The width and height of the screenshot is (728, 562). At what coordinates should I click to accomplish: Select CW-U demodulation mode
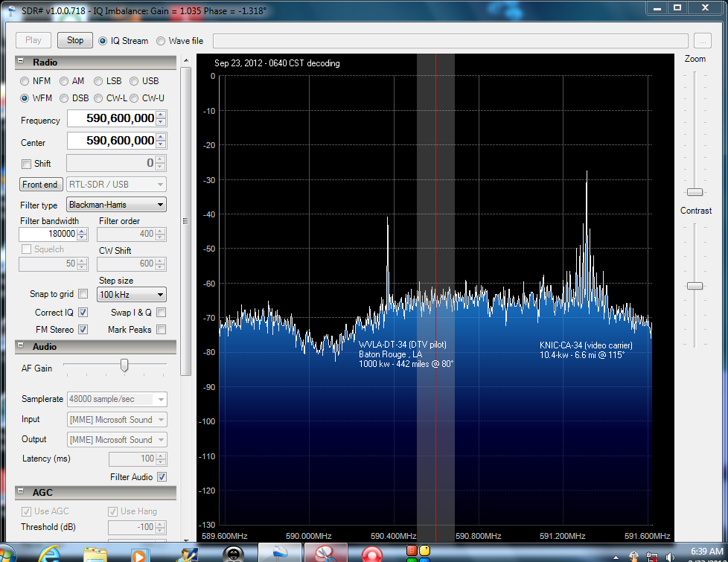[134, 98]
